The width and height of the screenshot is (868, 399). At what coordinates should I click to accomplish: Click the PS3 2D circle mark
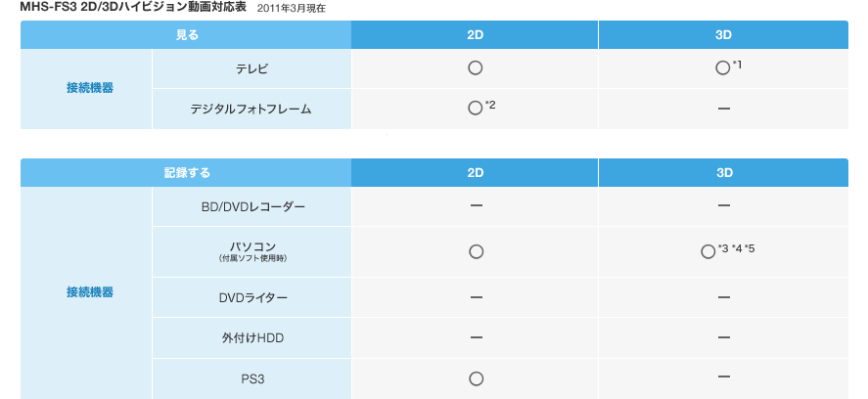[x=476, y=378]
